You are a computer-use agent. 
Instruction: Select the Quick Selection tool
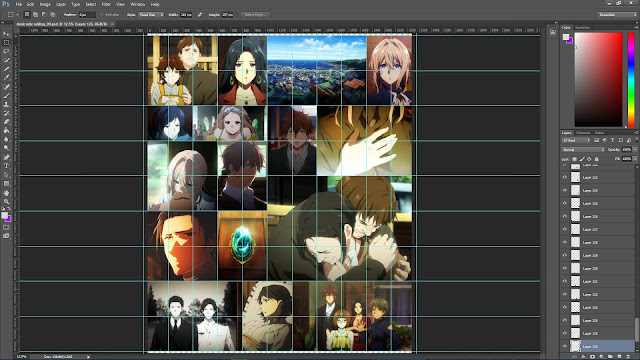pos(6,60)
